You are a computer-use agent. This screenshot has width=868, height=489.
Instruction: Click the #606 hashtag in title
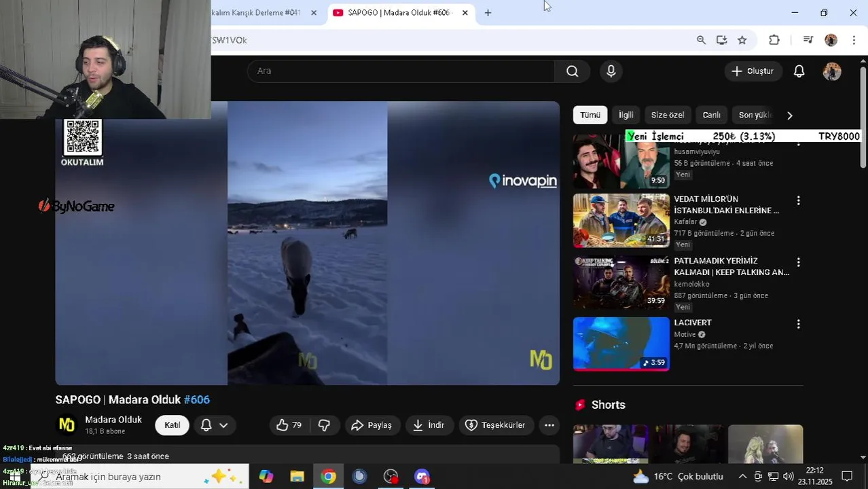[x=197, y=400]
